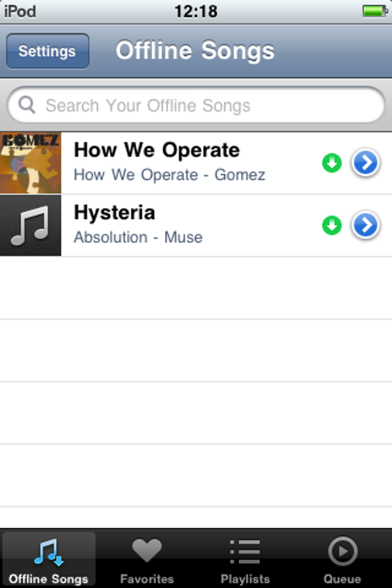The image size is (392, 588).
Task: Click the Absolution - Muse subtitle
Action: pyautogui.click(x=138, y=238)
